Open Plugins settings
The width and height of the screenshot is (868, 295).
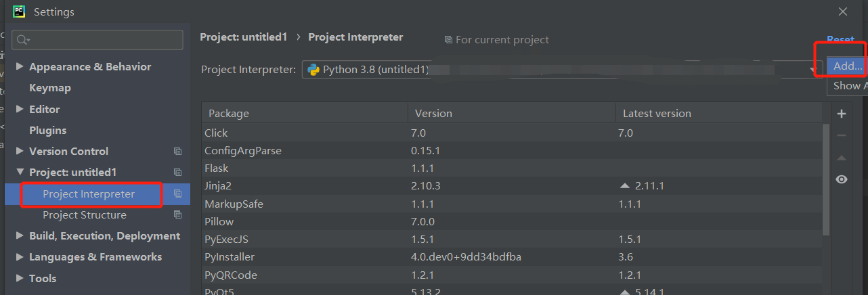tap(47, 130)
